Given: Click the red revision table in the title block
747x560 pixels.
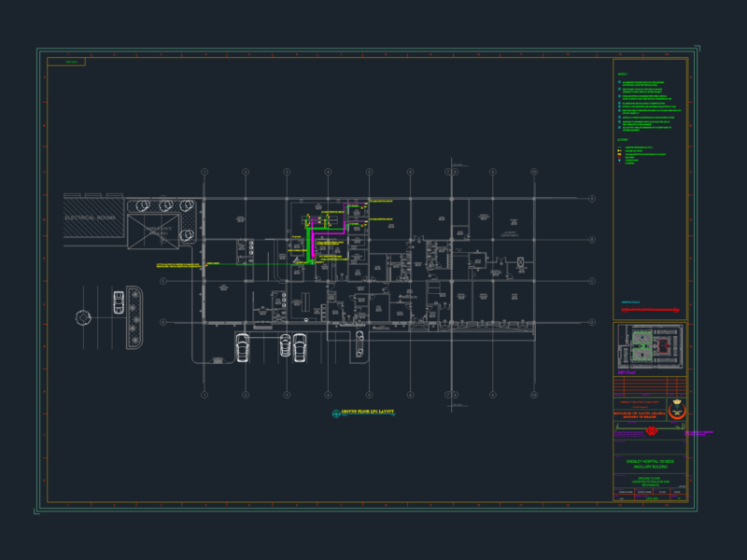Looking at the screenshot, I should 650,386.
